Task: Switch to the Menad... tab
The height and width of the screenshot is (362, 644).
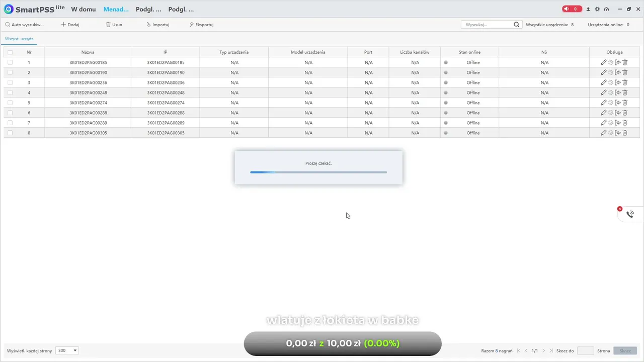Action: (116, 9)
